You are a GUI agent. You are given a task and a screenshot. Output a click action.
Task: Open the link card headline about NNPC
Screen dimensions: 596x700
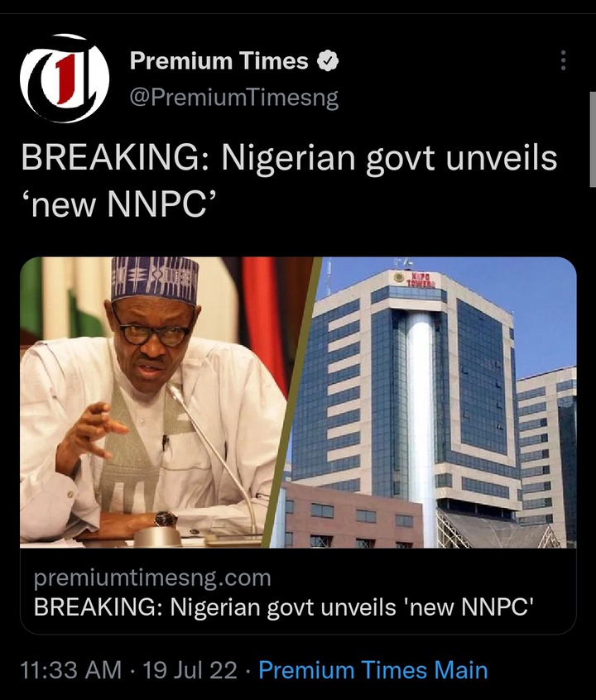284,607
